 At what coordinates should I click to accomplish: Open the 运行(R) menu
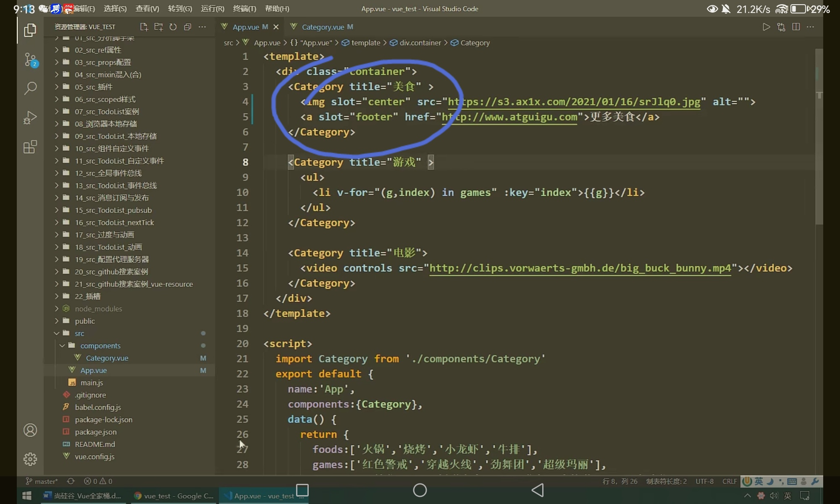(213, 8)
